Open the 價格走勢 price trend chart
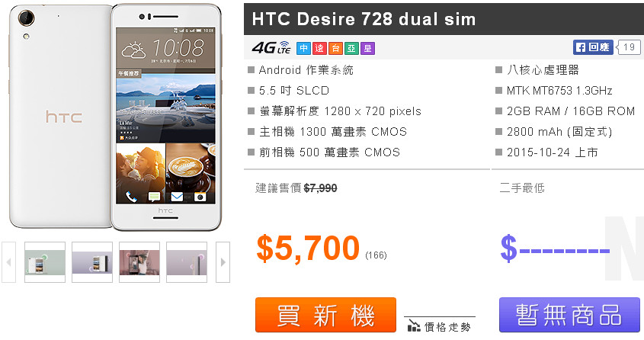The width and height of the screenshot is (644, 340). [x=440, y=326]
